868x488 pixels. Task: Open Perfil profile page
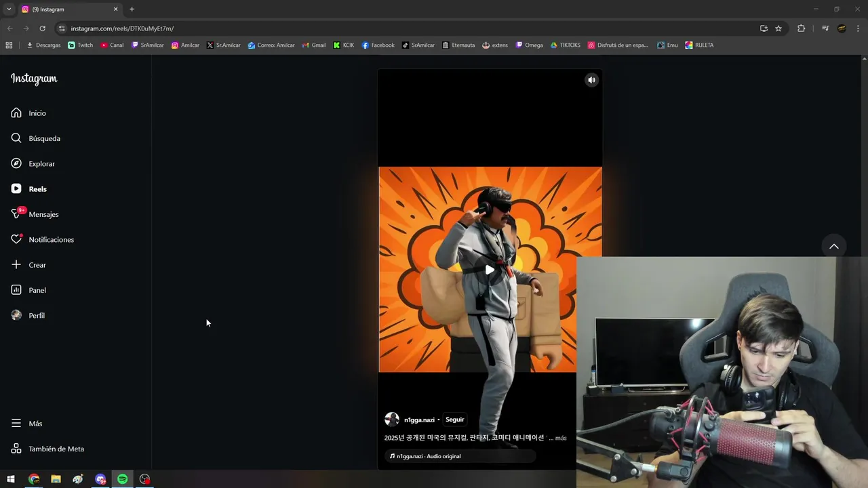[x=28, y=316]
